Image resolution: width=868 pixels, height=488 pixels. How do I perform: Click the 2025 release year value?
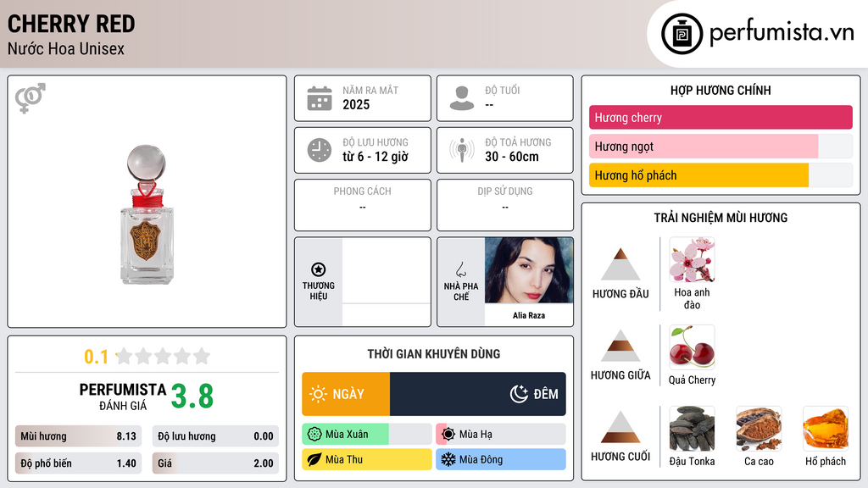point(356,104)
